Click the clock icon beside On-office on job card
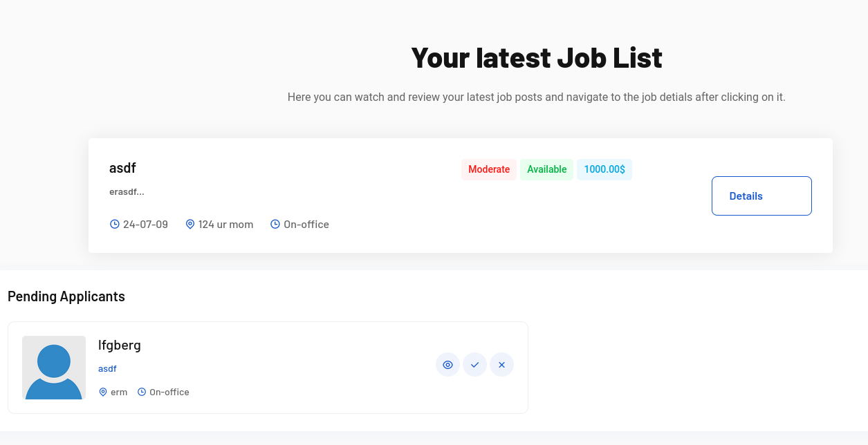The width and height of the screenshot is (868, 445). pos(275,224)
